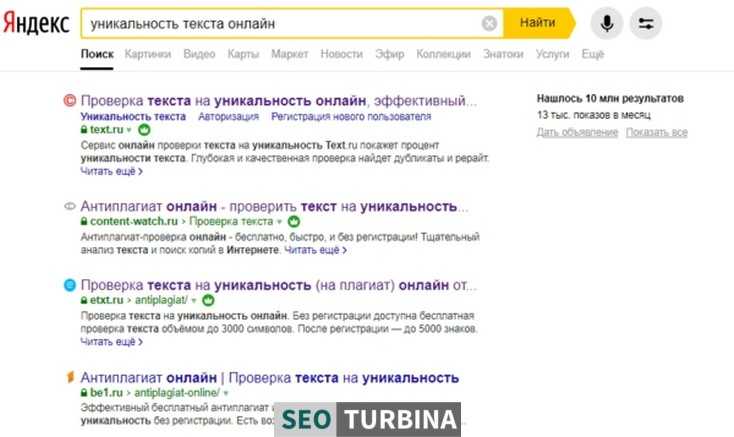Screen dimensions: 734x437
Task: Click antiplagiat/ breadcrumb after etxt.ru
Action: pyautogui.click(x=161, y=300)
